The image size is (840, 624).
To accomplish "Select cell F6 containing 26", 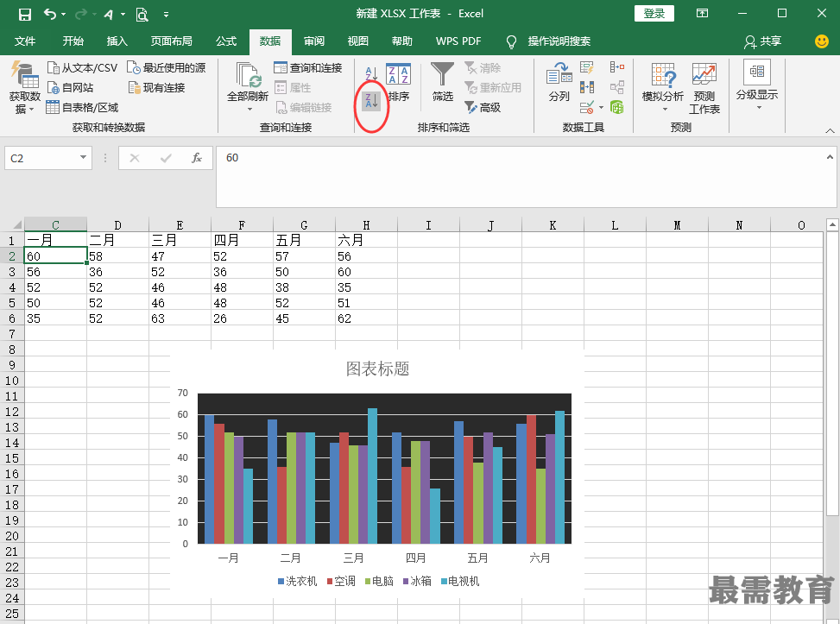I will coord(242,318).
